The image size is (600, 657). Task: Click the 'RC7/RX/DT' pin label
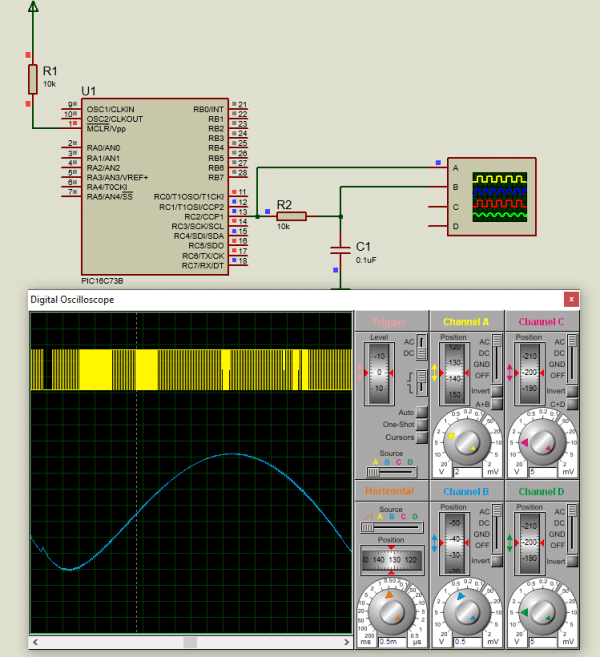pyautogui.click(x=203, y=266)
